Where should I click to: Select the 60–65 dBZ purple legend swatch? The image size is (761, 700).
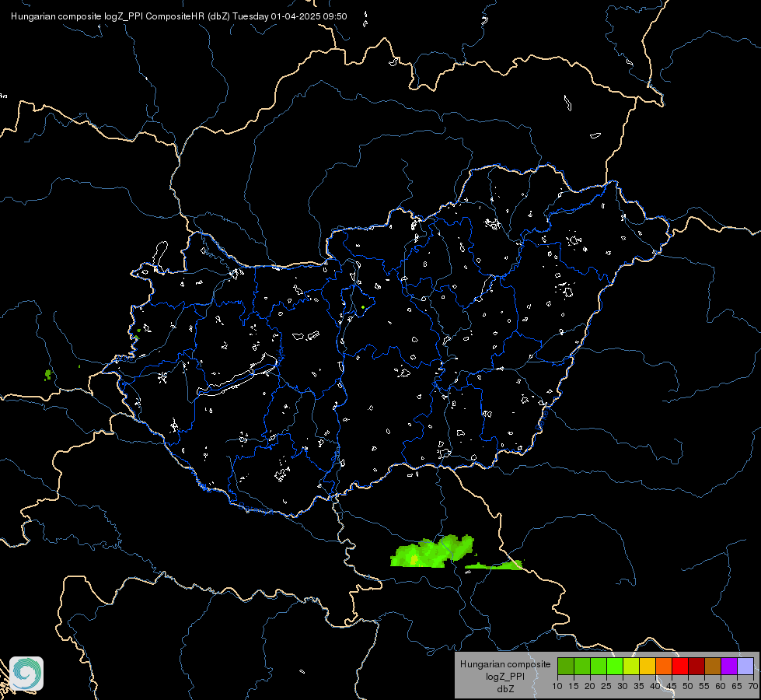tap(729, 666)
